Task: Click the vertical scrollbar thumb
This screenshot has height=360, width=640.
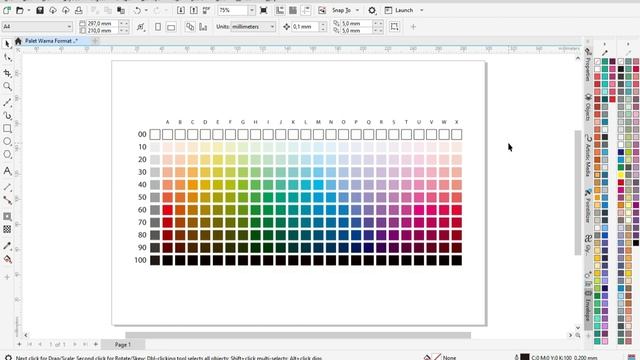Action: (x=578, y=193)
